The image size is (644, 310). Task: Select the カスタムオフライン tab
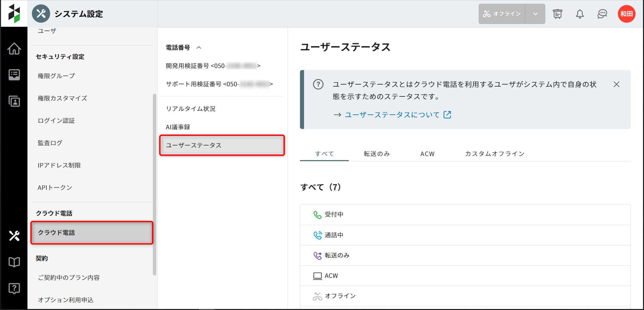pyautogui.click(x=495, y=154)
